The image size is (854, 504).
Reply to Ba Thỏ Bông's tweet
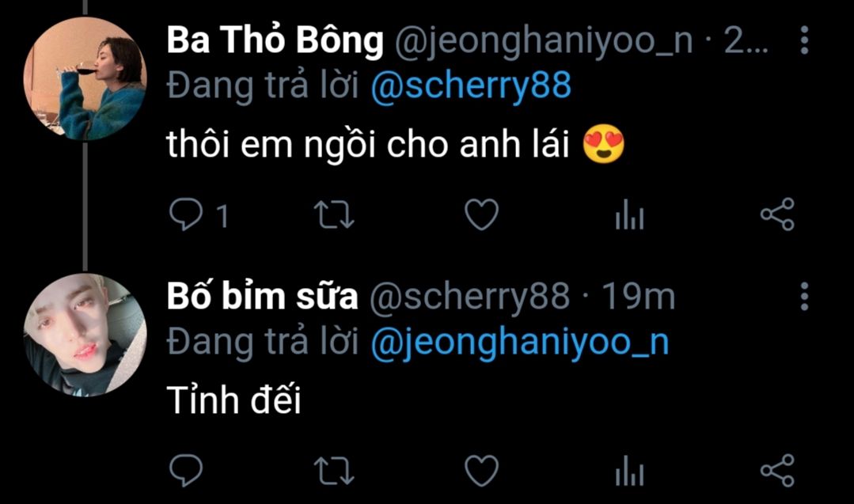point(187,214)
